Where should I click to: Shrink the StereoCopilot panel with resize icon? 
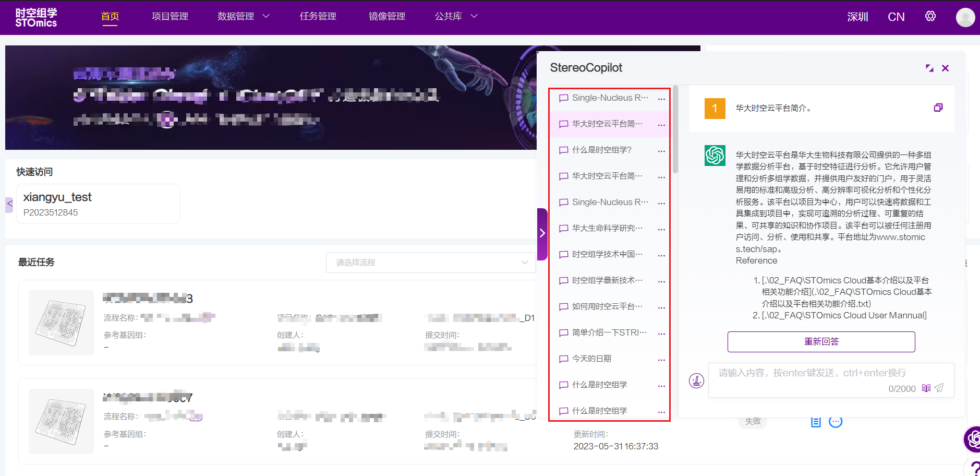[x=929, y=68]
